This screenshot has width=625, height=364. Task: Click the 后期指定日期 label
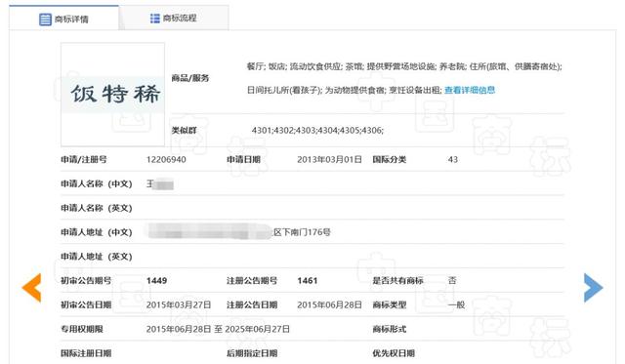tap(252, 353)
